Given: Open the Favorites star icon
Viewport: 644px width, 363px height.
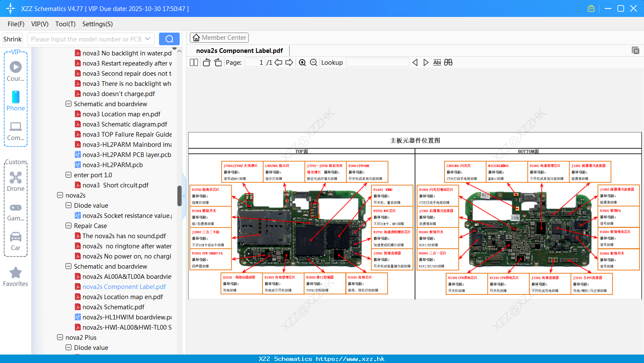Looking at the screenshot, I should pos(16,277).
